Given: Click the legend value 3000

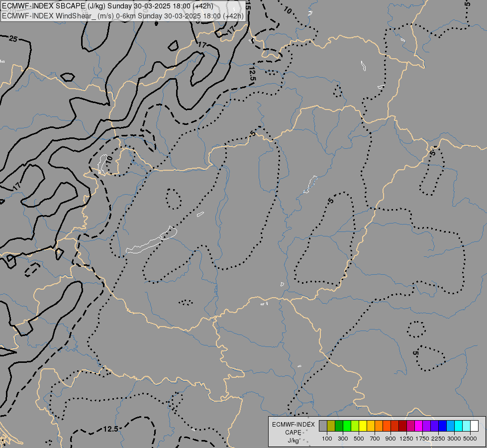Looking at the screenshot, I should point(454,439).
